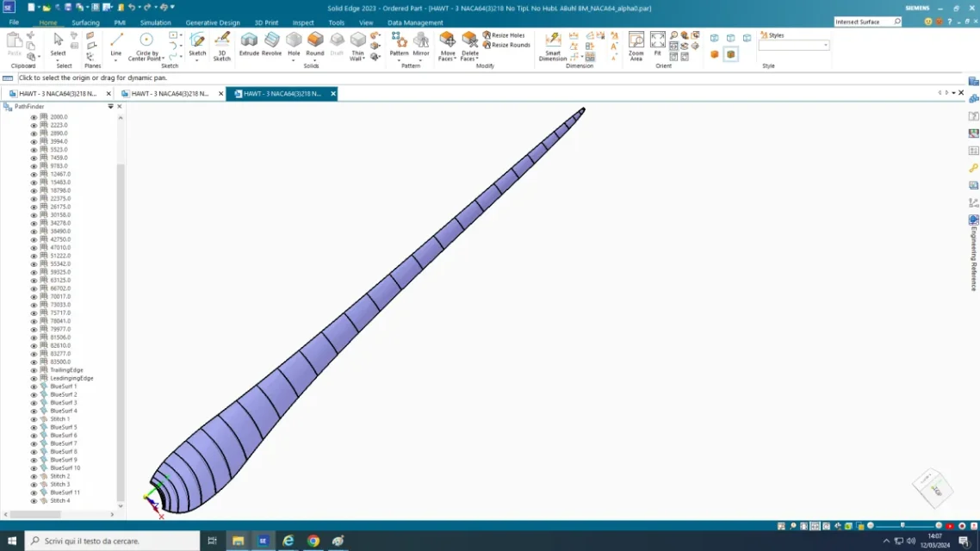Activate the Revolve tool
Screen dimensions: 980x551
coord(270,43)
